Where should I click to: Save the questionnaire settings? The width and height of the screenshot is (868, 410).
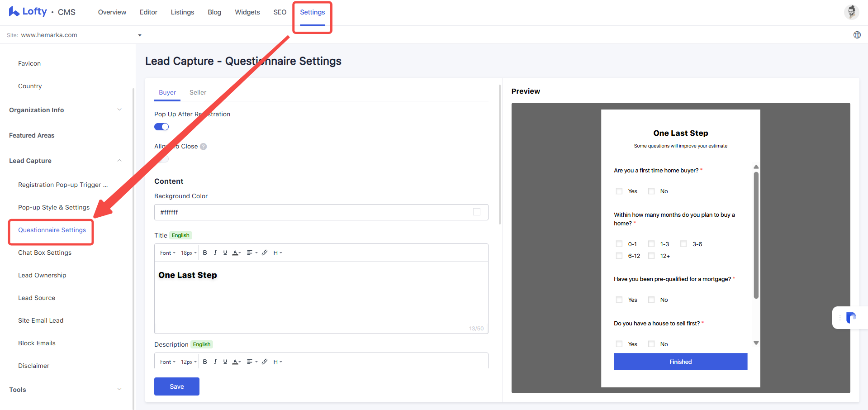click(177, 386)
